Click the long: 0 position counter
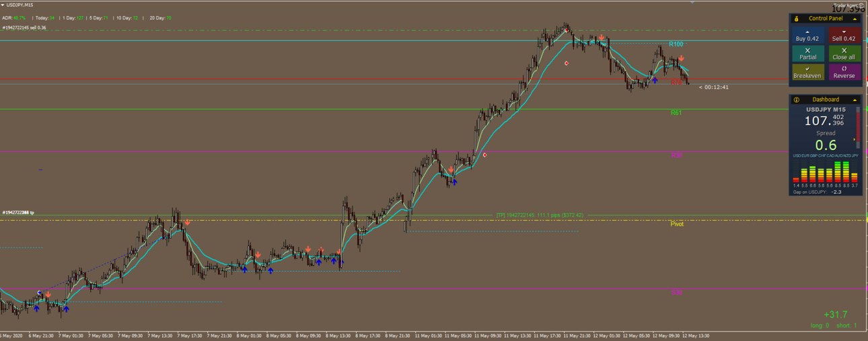This screenshot has width=868, height=341. click(x=820, y=326)
